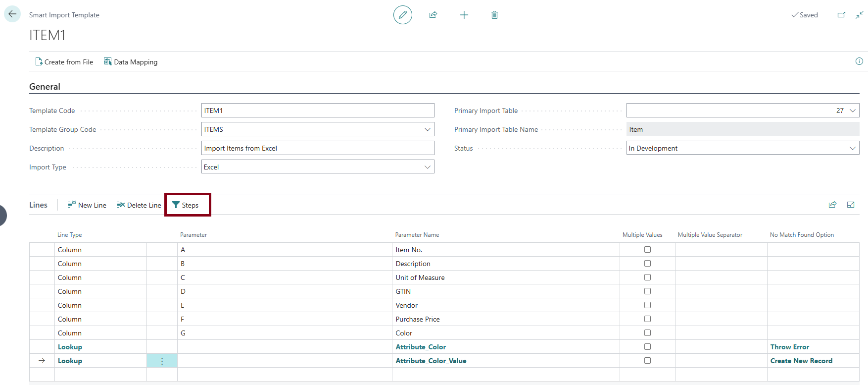This screenshot has width=868, height=385.
Task: Sort by Parameter column header
Action: (x=193, y=235)
